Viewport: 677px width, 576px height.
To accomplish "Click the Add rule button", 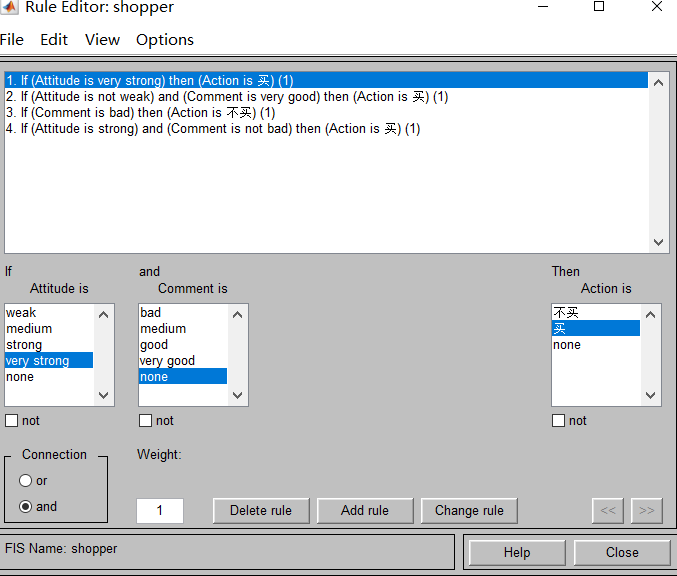I will pos(365,511).
